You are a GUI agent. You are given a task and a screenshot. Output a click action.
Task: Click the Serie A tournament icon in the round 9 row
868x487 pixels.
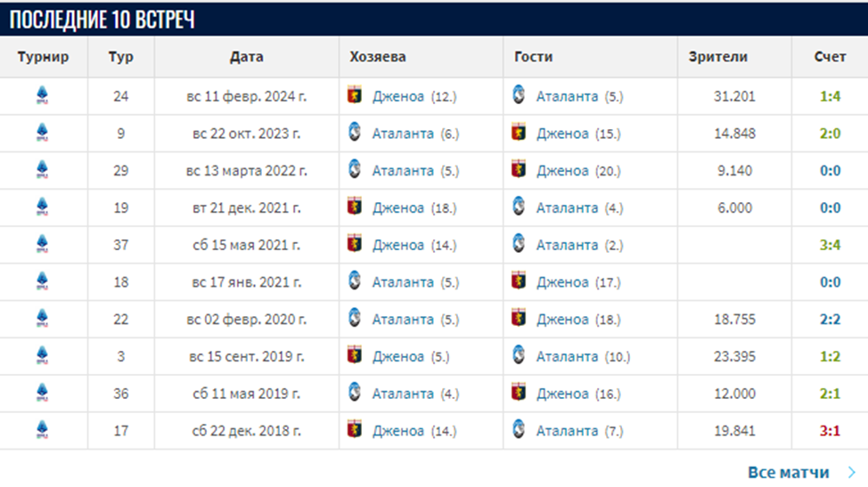point(43,134)
